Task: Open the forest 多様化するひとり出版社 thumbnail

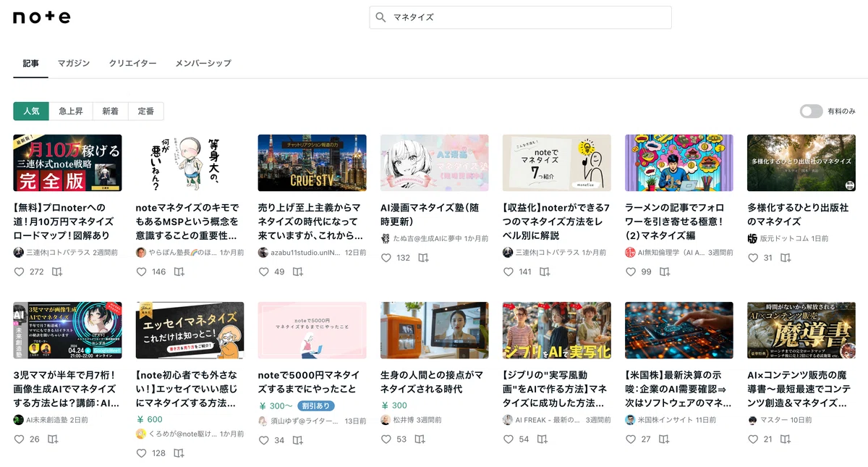Action: pyautogui.click(x=801, y=163)
